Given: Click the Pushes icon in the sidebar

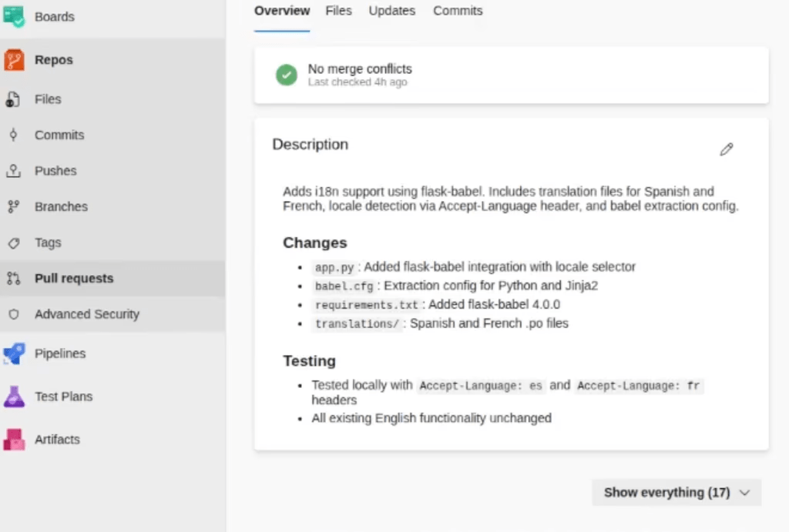Looking at the screenshot, I should coord(14,171).
